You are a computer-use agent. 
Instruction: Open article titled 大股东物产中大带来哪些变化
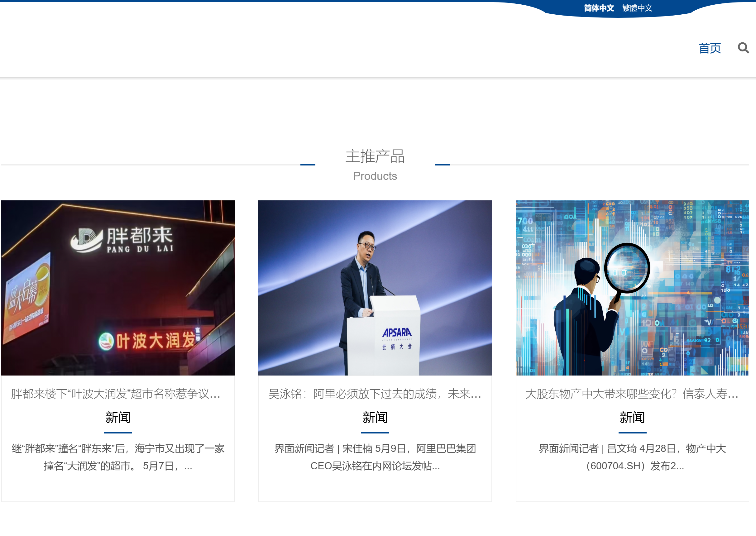tap(632, 394)
